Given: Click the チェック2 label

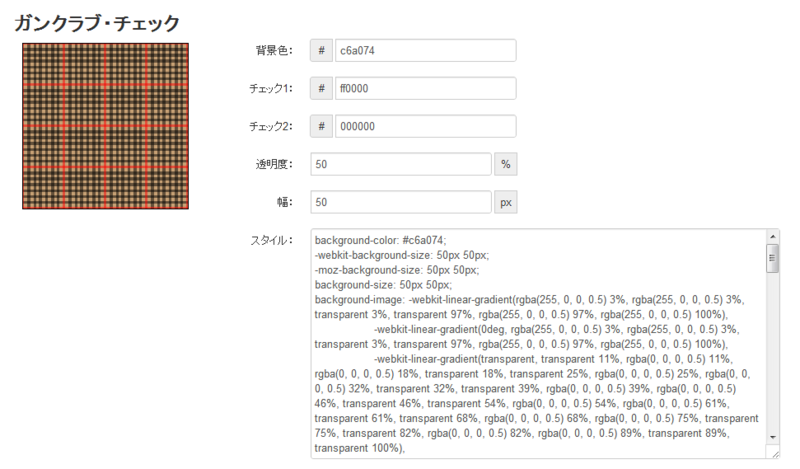Looking at the screenshot, I should (271, 126).
